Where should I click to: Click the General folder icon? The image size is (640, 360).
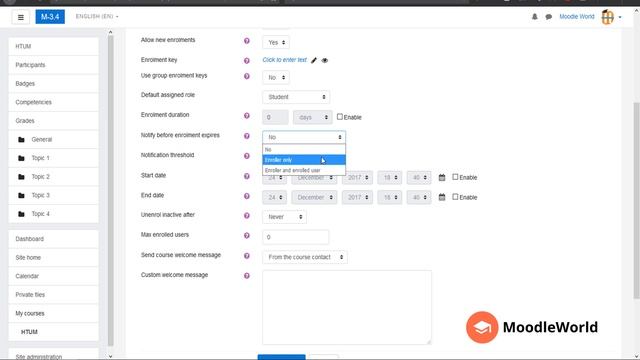pos(21,140)
